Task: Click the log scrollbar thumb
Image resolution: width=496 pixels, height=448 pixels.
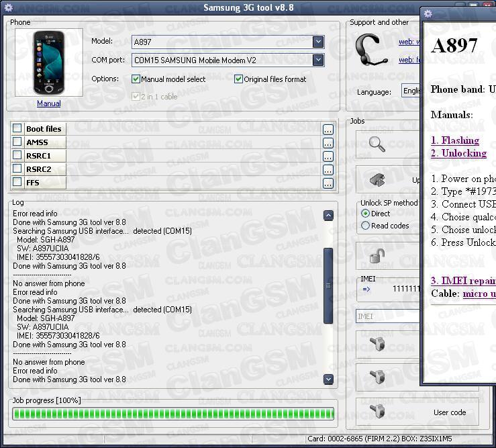Action: 328,286
